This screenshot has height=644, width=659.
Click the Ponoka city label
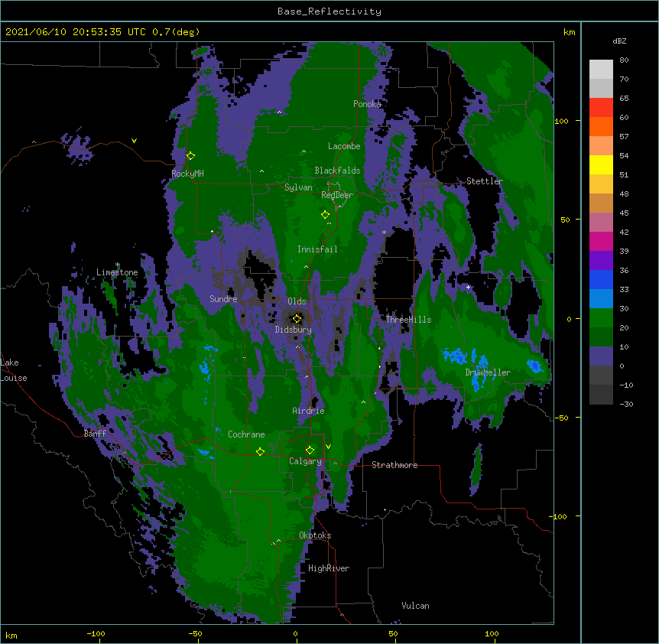click(367, 104)
